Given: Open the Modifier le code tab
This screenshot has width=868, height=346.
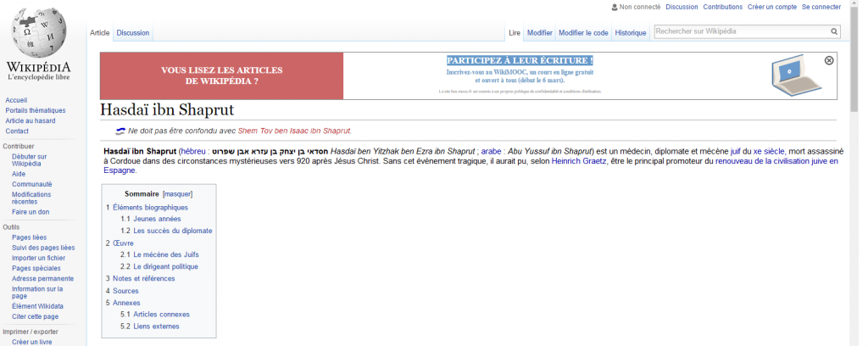Looking at the screenshot, I should click(x=583, y=33).
